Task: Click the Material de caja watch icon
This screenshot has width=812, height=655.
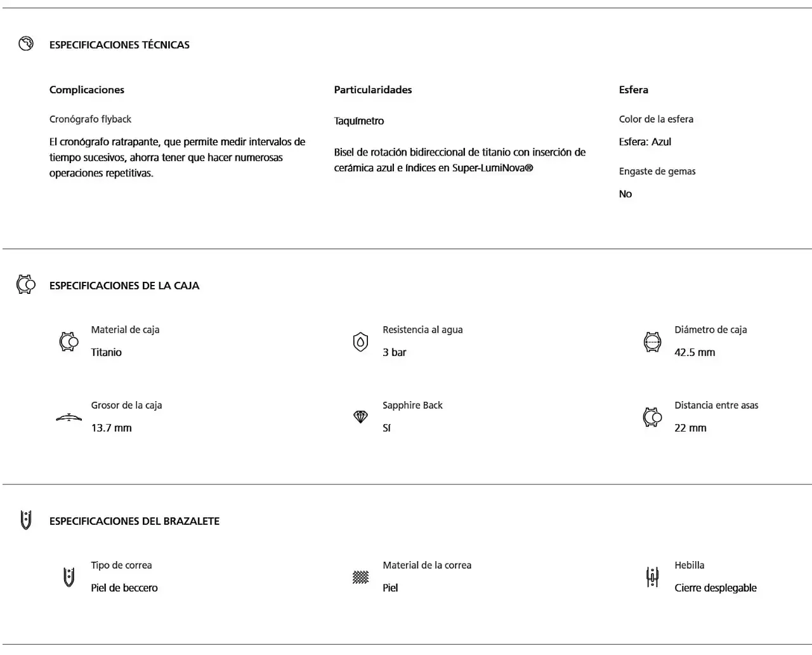Action: (69, 341)
